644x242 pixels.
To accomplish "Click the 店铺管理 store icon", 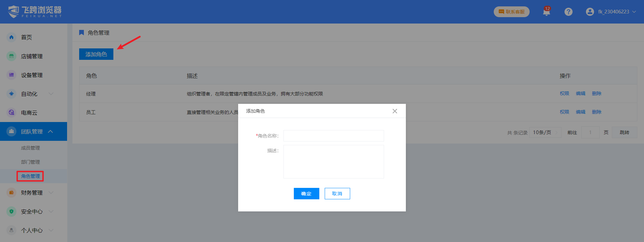I will tap(11, 56).
